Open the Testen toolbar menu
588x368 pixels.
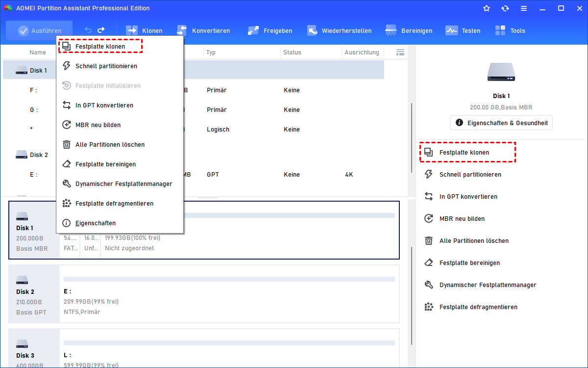(463, 30)
